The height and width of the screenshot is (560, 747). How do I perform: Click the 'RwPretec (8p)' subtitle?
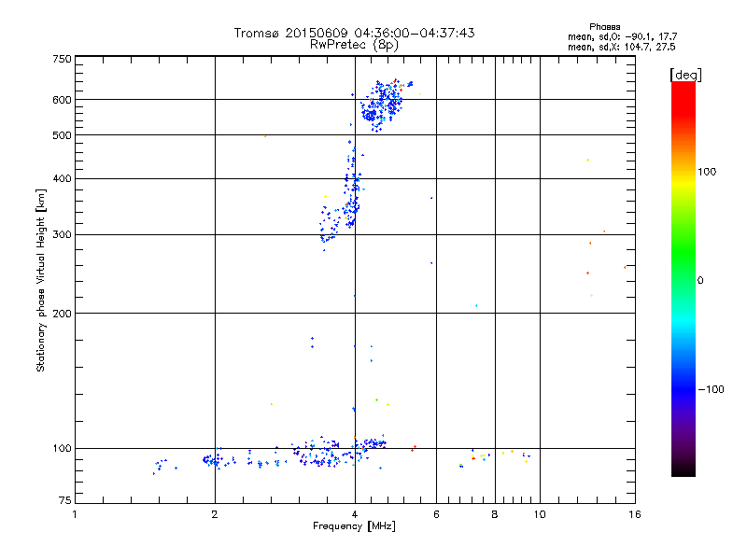pyautogui.click(x=354, y=45)
